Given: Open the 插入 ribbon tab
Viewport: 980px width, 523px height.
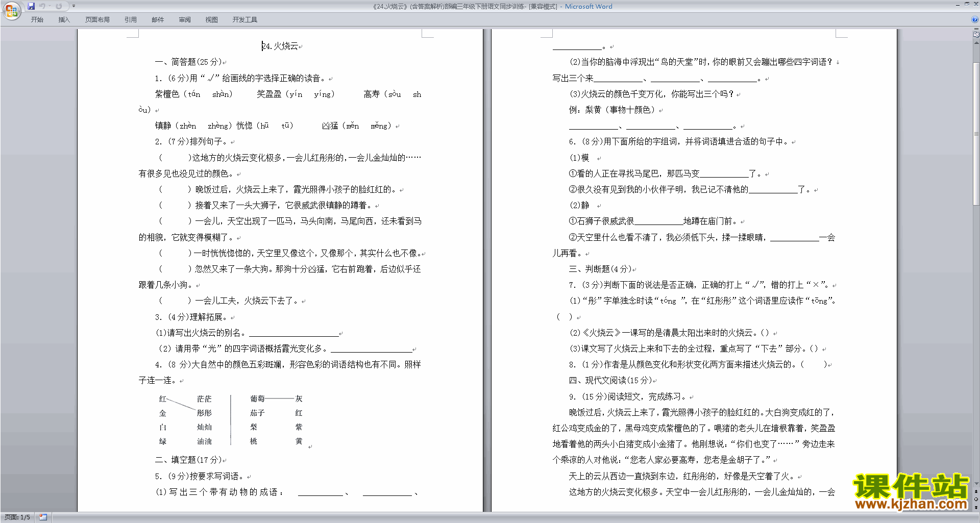Looking at the screenshot, I should [64, 19].
